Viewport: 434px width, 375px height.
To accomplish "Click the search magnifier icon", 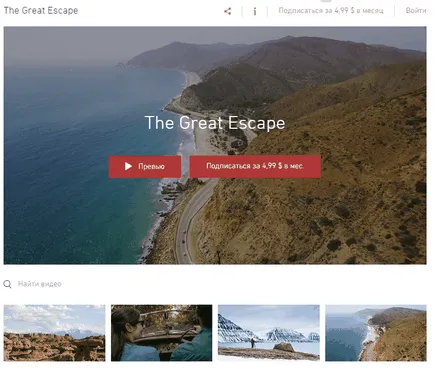I will pos(7,284).
